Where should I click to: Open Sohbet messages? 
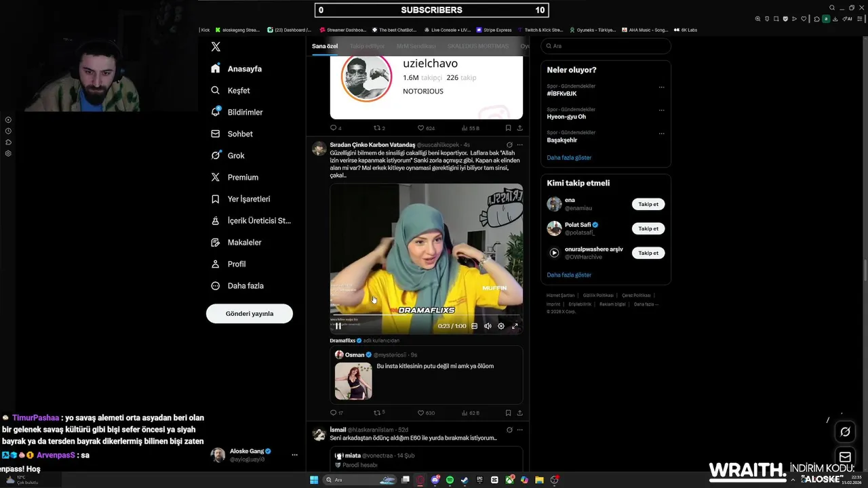(x=231, y=134)
